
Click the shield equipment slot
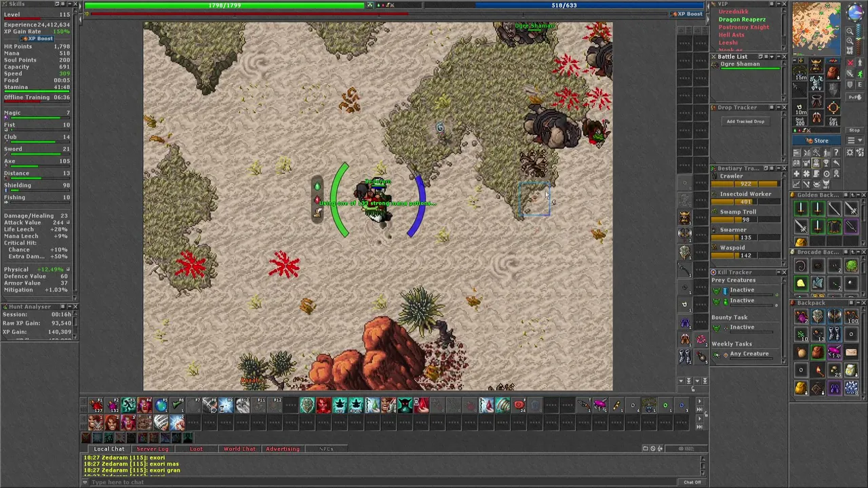click(833, 89)
